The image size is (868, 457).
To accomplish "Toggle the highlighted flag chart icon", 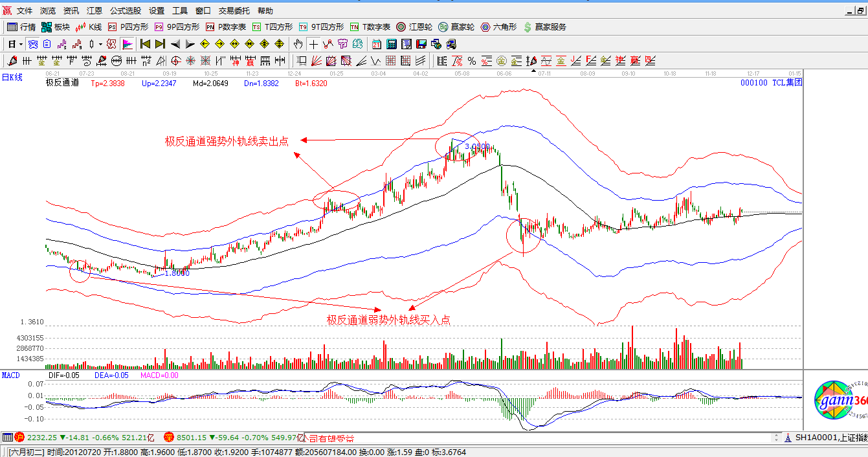I will 128,44.
